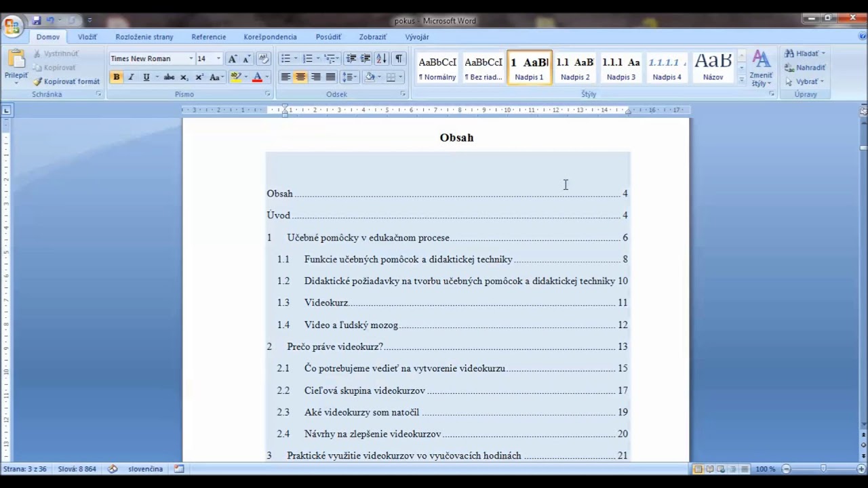Switch to Print Layout view
Image resolution: width=868 pixels, height=488 pixels.
[x=698, y=469]
